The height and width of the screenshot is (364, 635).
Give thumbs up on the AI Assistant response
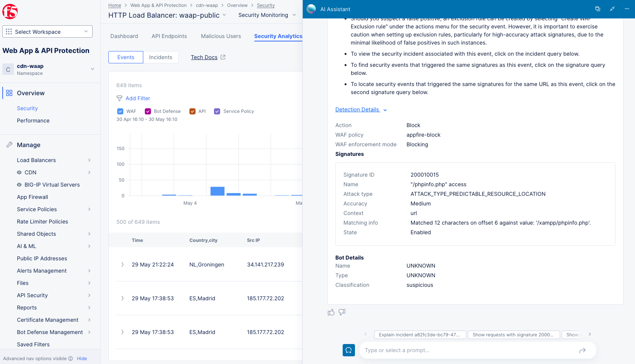click(331, 312)
